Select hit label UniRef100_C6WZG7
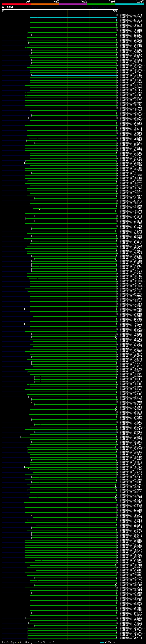Screen dimensions: 146x644 click(131, 55)
